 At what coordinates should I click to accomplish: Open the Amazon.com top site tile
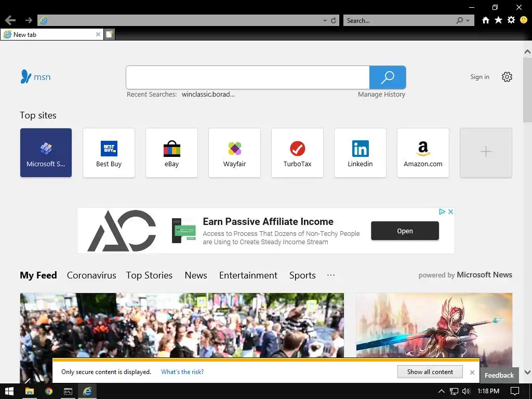point(423,153)
